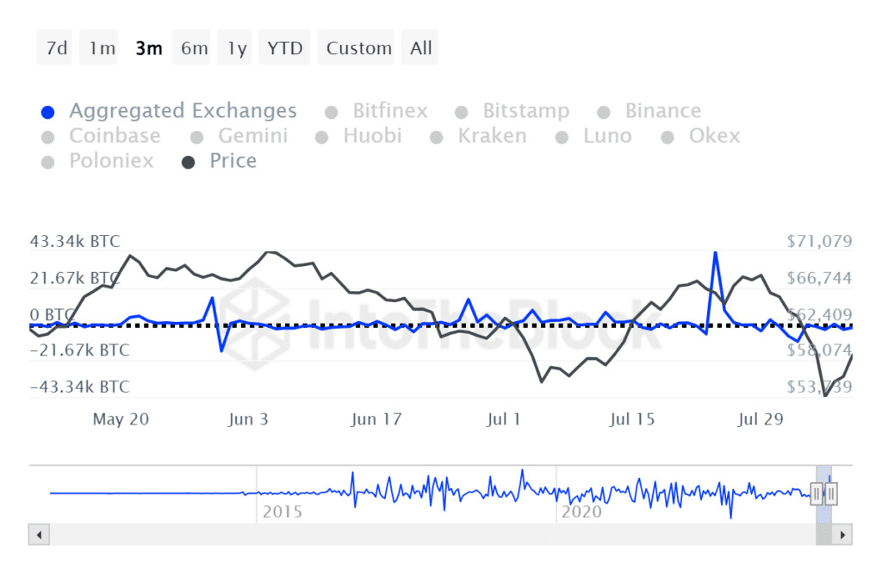The image size is (882, 588).
Task: Click the Jul 15 x-axis label
Action: click(631, 419)
